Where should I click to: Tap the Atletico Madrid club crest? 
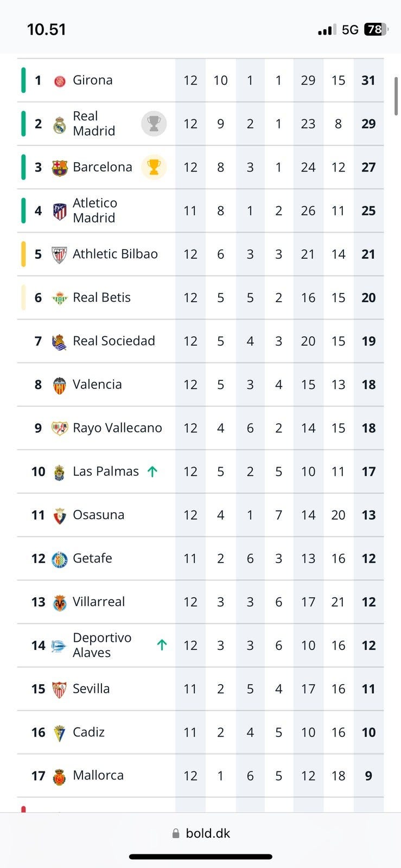[x=60, y=211]
